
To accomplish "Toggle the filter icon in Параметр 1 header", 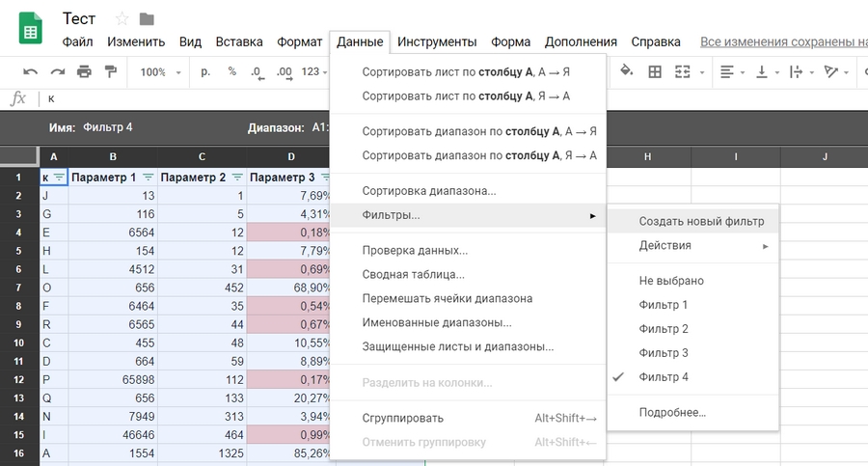I will tap(148, 178).
